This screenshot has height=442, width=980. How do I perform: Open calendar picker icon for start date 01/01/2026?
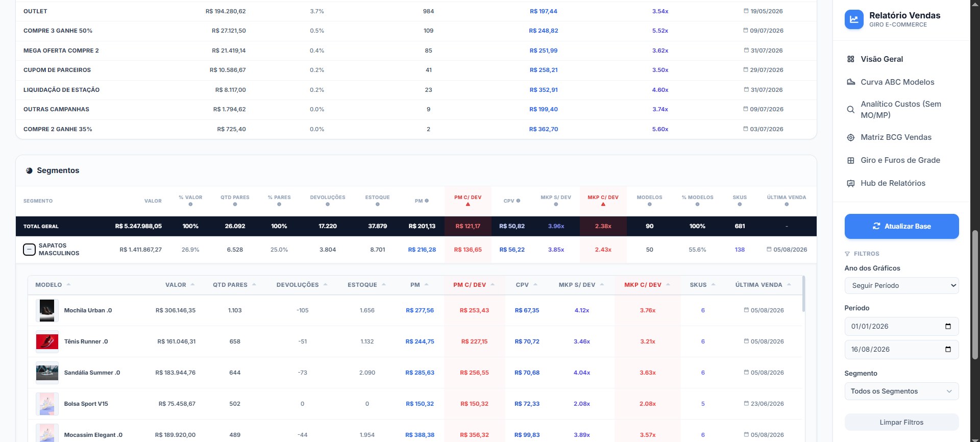coord(948,326)
